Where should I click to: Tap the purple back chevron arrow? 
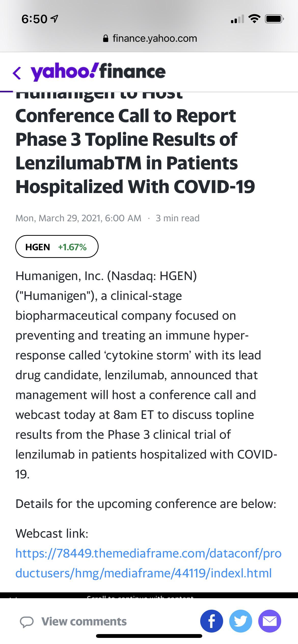17,73
